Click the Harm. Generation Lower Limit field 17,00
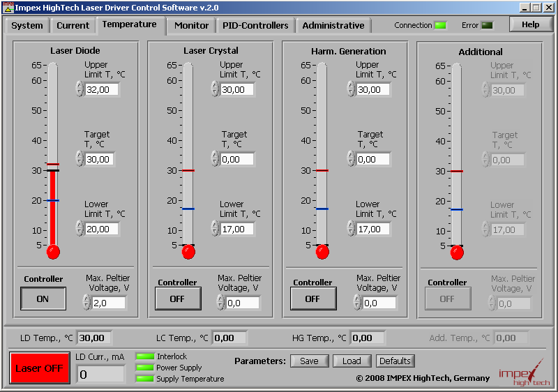This screenshot has height=392, width=558. (x=373, y=229)
